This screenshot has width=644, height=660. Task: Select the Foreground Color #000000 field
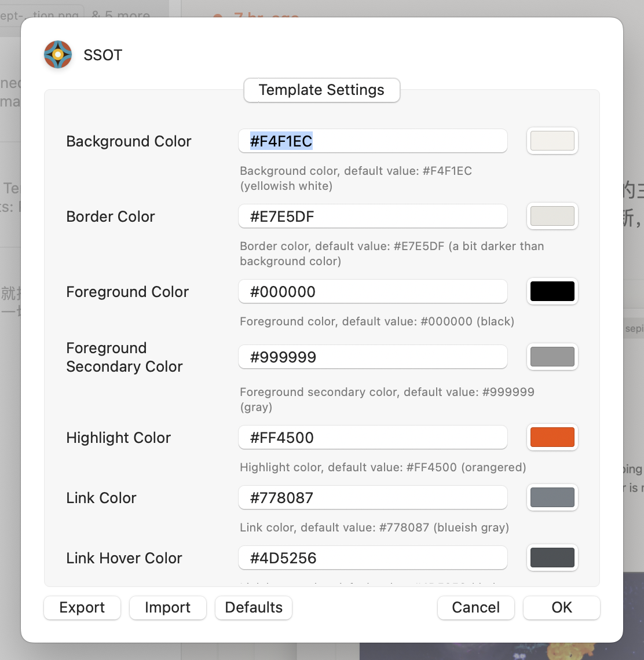[x=372, y=291]
